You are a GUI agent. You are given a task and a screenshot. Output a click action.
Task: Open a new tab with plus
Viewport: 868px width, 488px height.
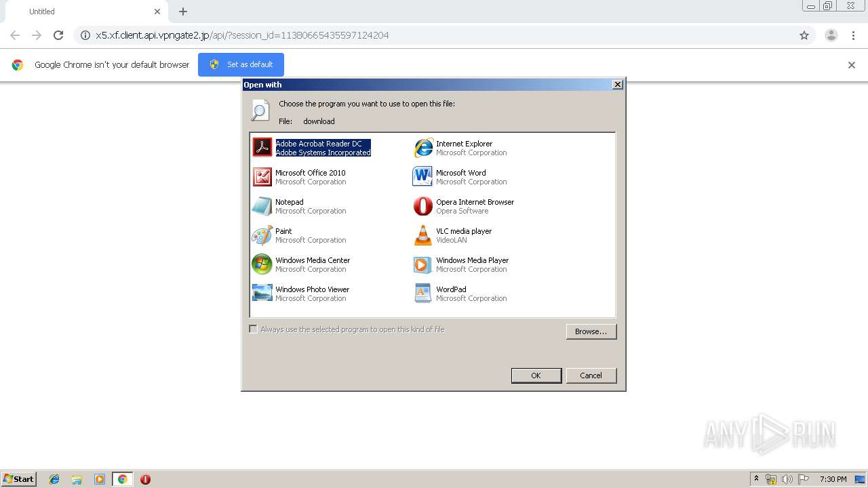point(183,12)
